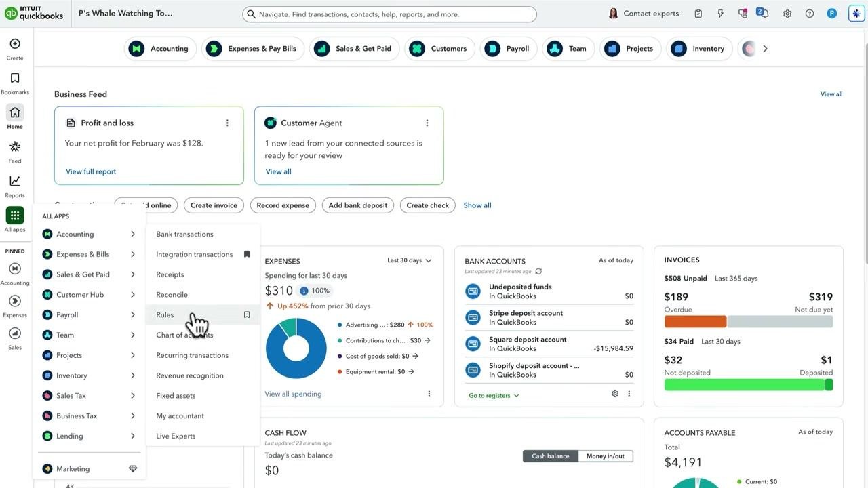Go to Home in the sidebar
868x488 pixels.
tap(15, 113)
